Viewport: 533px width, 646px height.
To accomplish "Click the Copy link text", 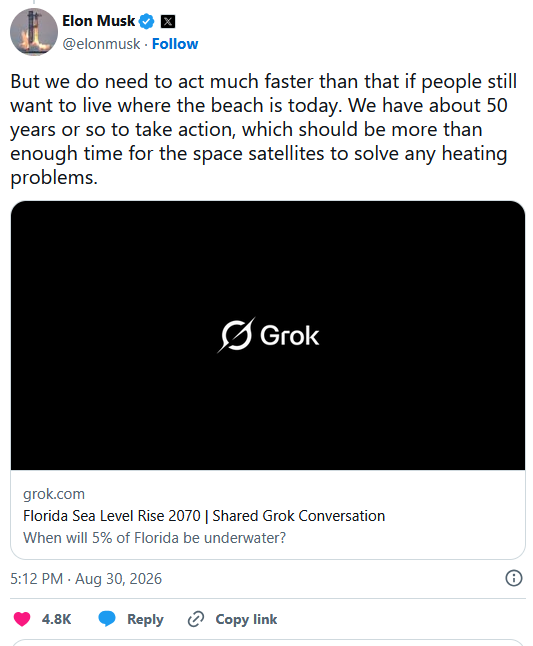I will click(246, 619).
